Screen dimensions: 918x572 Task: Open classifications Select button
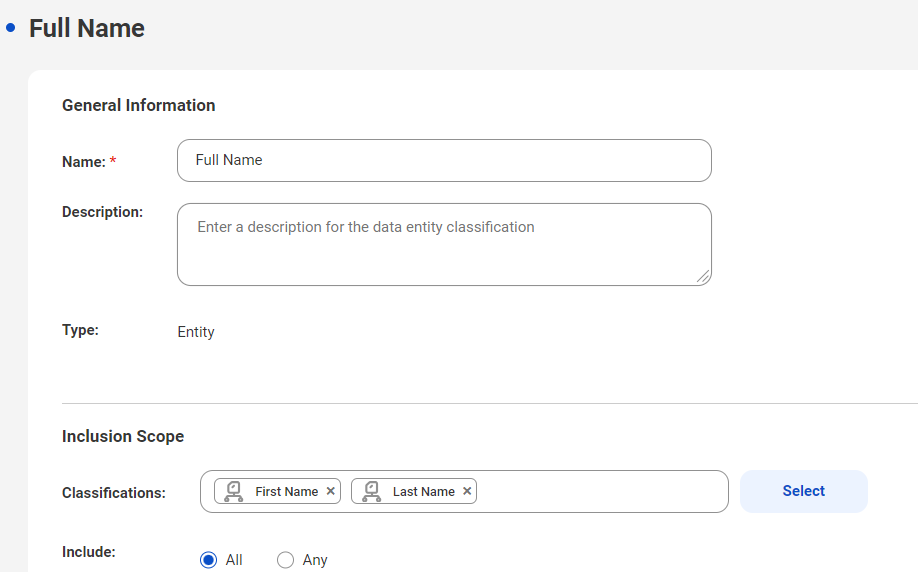[x=803, y=491]
